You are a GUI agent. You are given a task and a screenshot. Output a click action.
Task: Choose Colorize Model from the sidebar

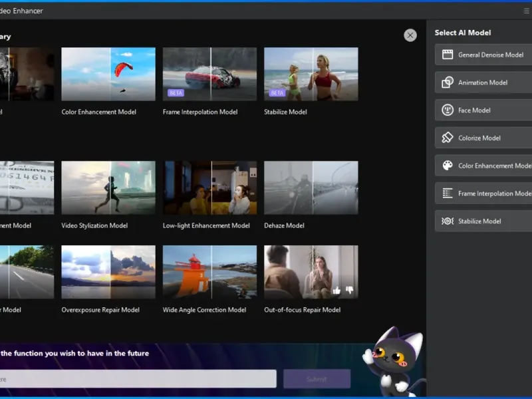[483, 138]
